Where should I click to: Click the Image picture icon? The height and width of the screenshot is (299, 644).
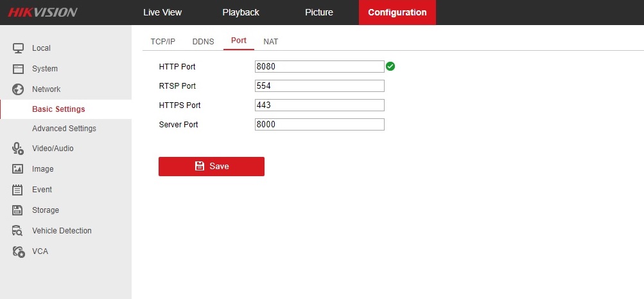[x=18, y=169]
